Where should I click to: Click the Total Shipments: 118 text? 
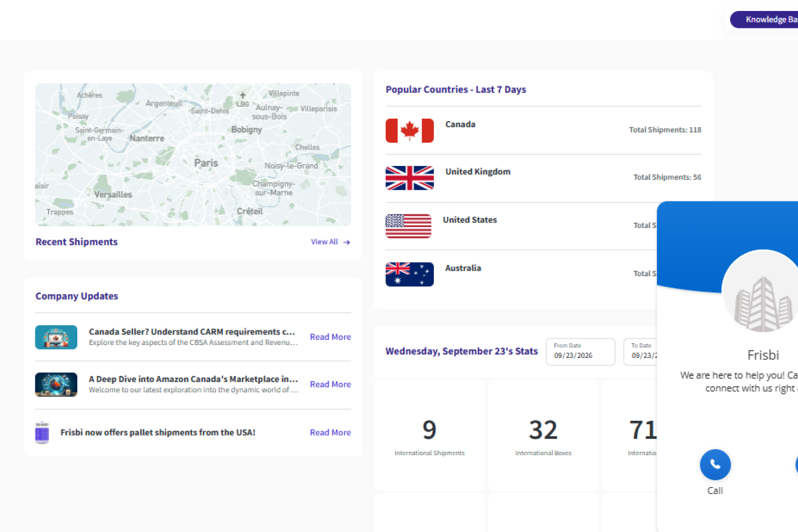tap(665, 130)
